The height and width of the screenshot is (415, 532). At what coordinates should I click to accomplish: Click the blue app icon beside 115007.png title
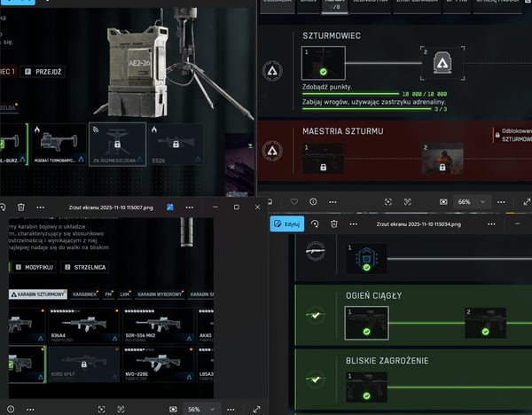169,207
